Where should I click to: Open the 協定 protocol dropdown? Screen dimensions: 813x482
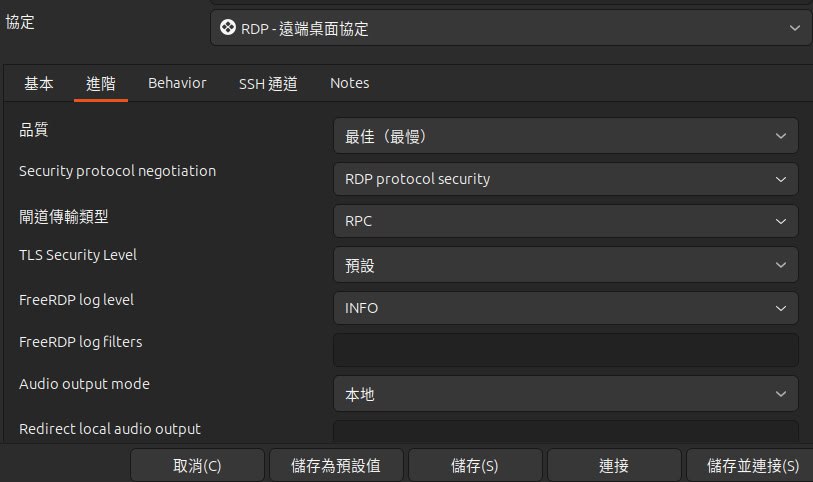click(511, 29)
